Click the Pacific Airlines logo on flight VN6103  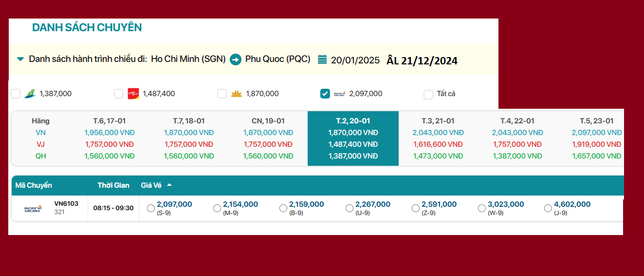point(33,209)
